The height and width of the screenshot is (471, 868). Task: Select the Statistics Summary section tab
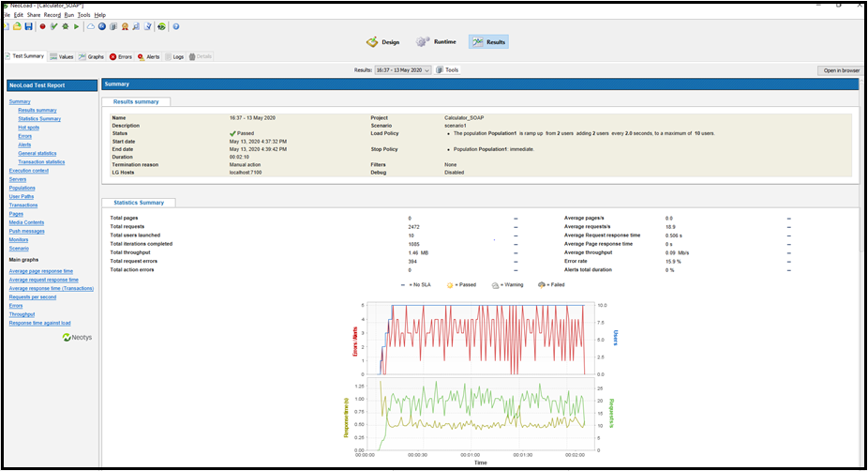click(139, 202)
